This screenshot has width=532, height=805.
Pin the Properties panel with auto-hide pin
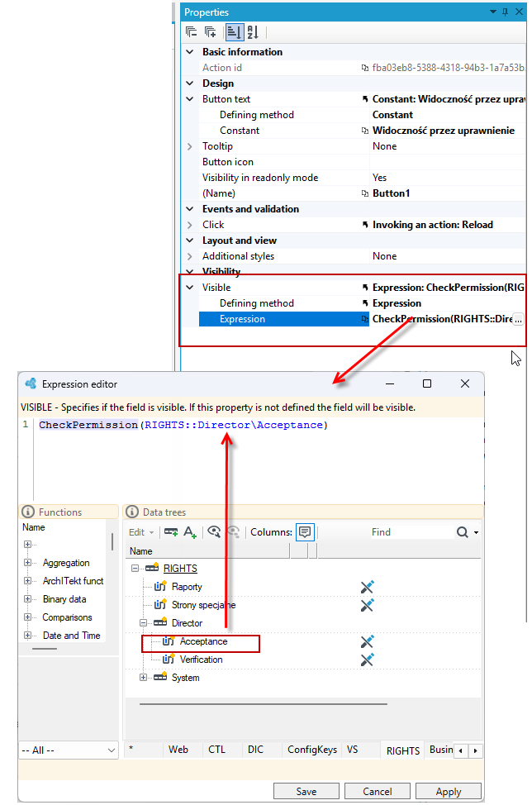pos(506,12)
